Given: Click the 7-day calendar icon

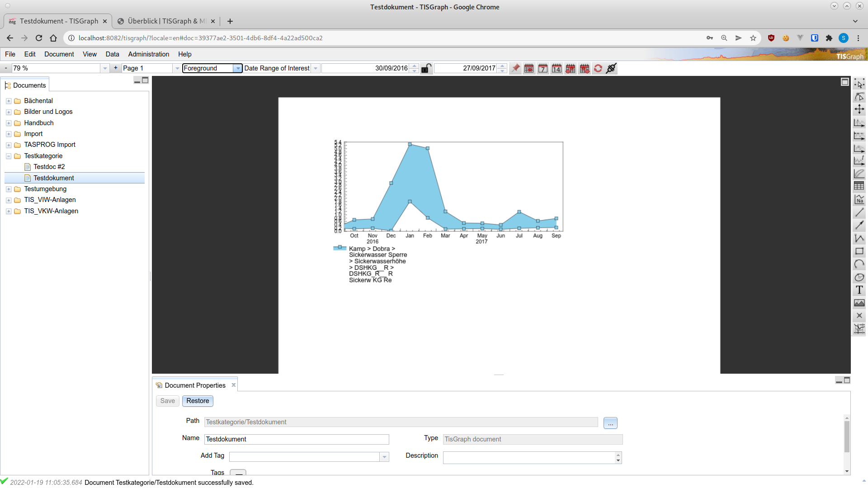Looking at the screenshot, I should [543, 68].
